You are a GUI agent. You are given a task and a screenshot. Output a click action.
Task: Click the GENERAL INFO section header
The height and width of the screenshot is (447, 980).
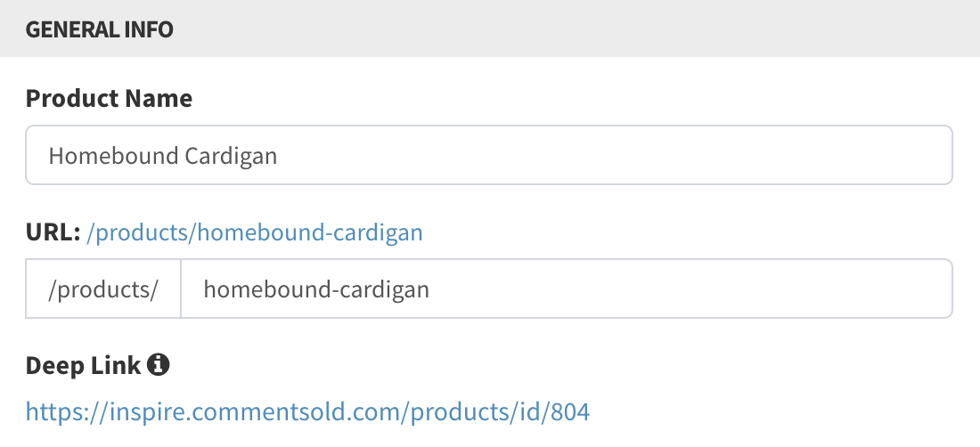[100, 29]
